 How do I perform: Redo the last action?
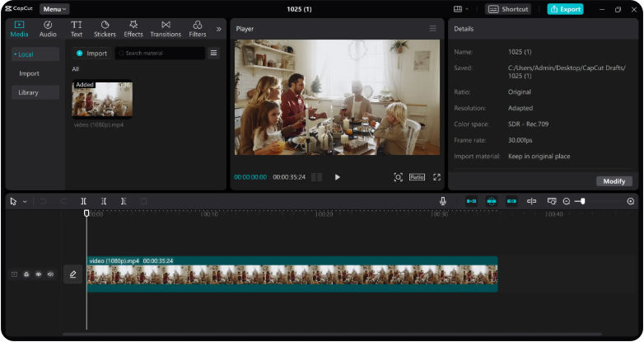(x=63, y=201)
